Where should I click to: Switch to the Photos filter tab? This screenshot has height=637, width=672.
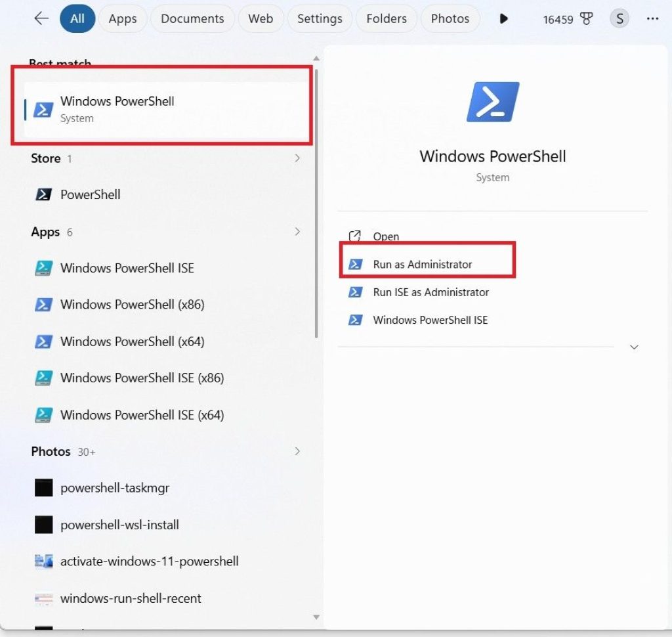(x=450, y=18)
